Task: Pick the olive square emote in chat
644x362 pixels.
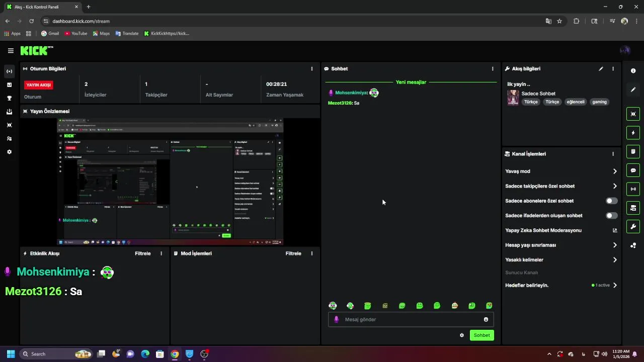Action: [385, 306]
